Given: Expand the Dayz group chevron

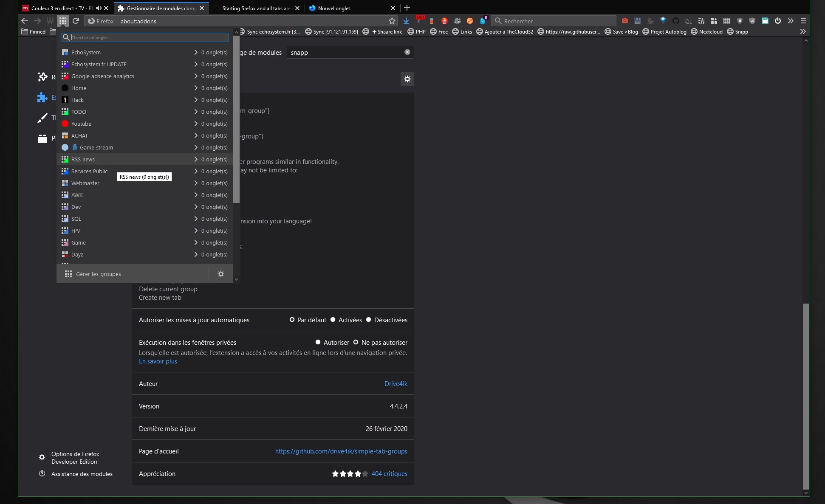Looking at the screenshot, I should [196, 254].
